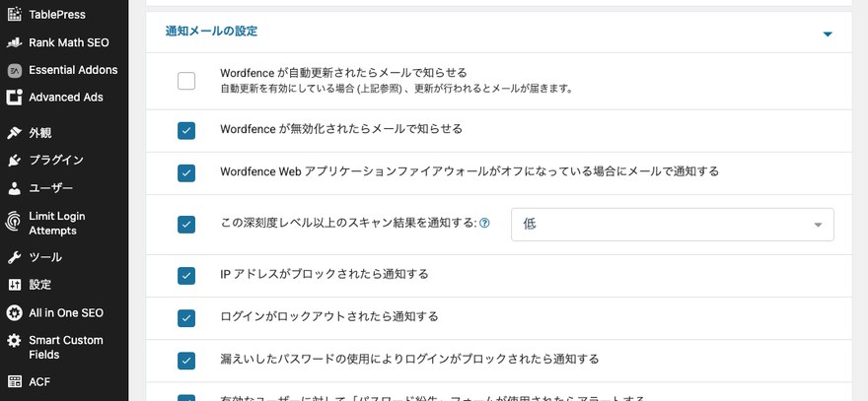Image resolution: width=868 pixels, height=401 pixels.
Task: Collapse the 通知メールの設定 section with arrow
Action: pos(828,33)
